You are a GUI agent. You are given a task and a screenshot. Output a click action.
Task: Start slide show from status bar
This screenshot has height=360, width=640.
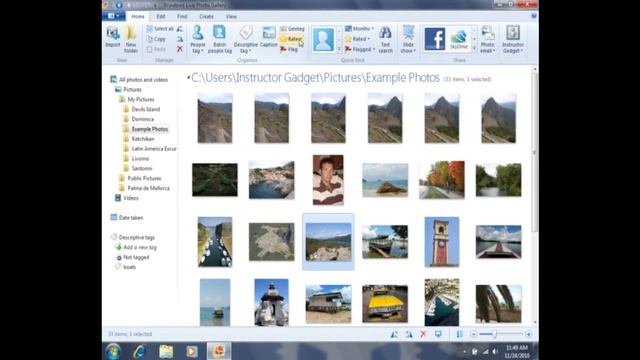pos(438,334)
